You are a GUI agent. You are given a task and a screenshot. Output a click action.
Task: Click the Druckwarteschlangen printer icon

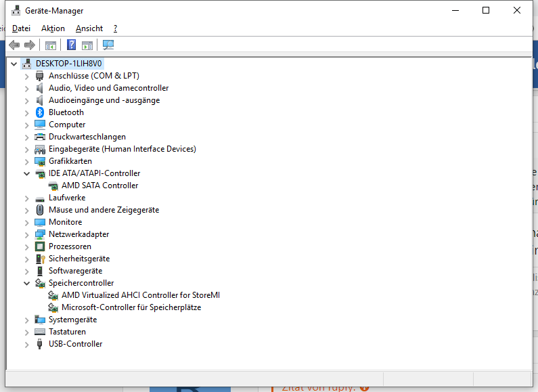[40, 137]
